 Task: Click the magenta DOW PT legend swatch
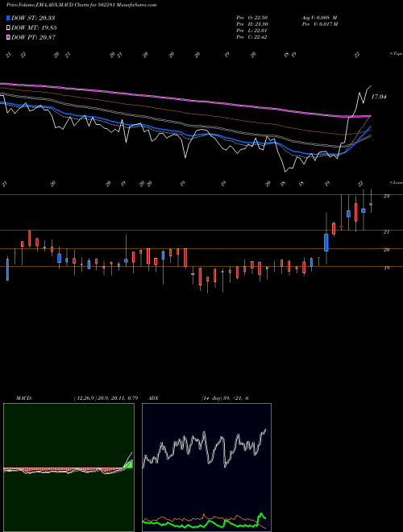tap(8, 37)
